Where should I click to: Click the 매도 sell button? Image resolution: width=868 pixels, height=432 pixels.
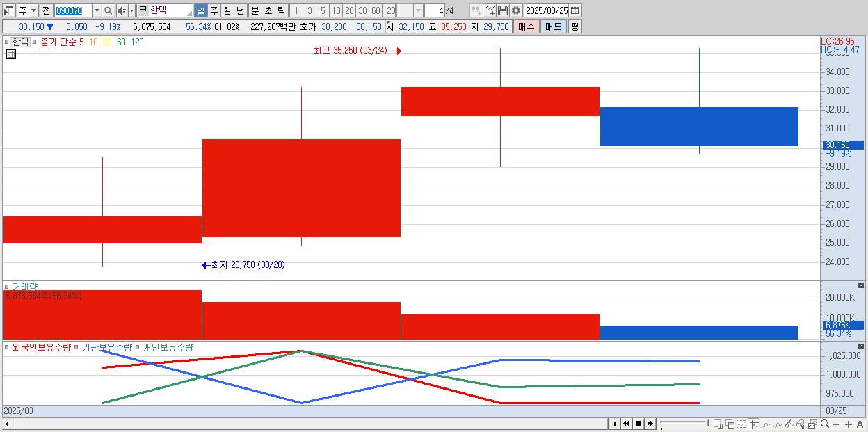[553, 26]
